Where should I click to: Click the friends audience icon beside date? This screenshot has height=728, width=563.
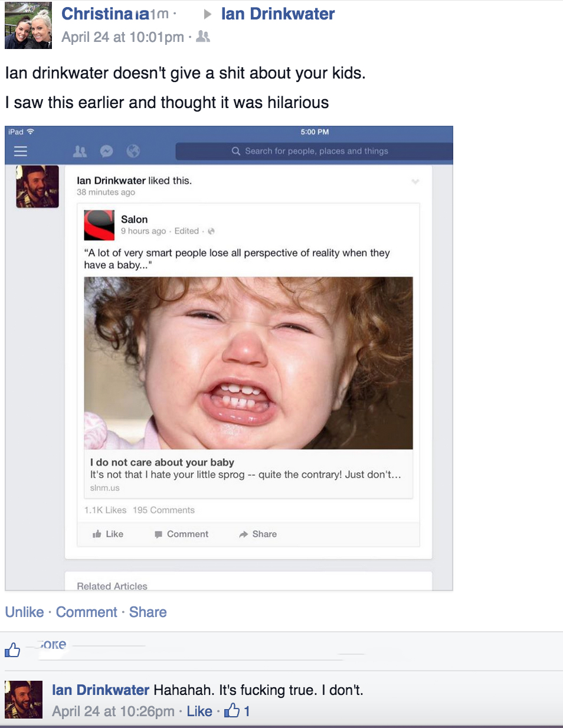(203, 37)
